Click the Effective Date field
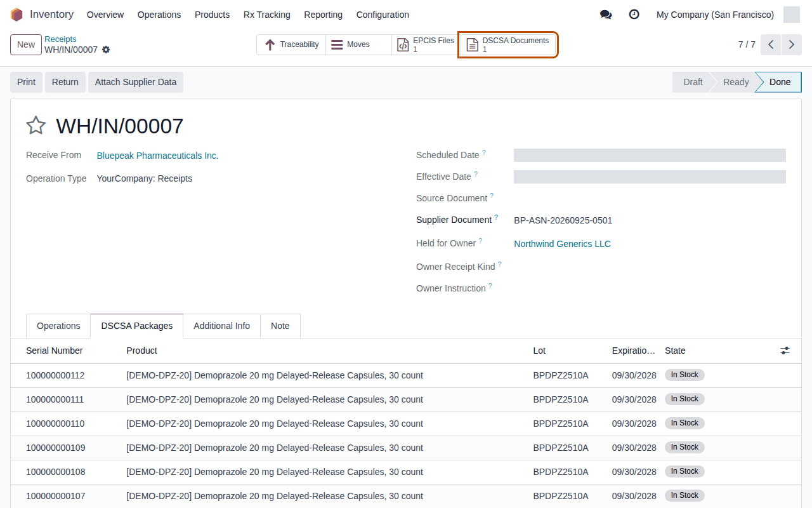 coord(650,177)
